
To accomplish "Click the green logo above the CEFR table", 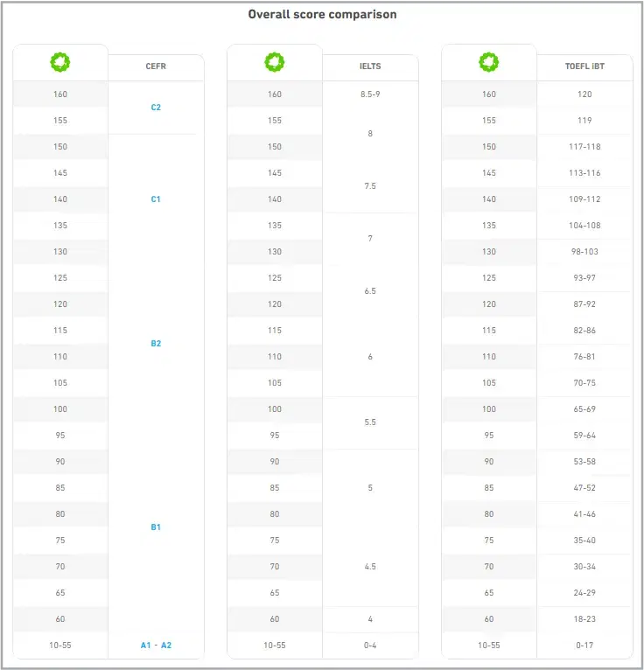I will [60, 63].
